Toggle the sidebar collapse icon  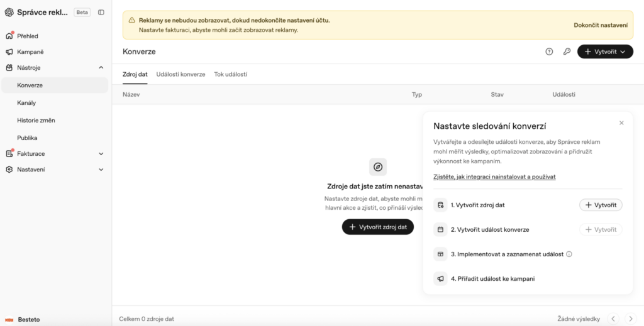click(x=101, y=13)
